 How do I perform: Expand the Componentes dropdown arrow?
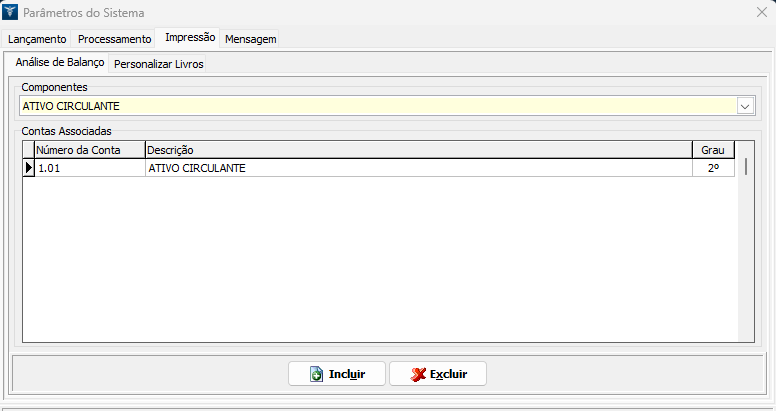(745, 106)
